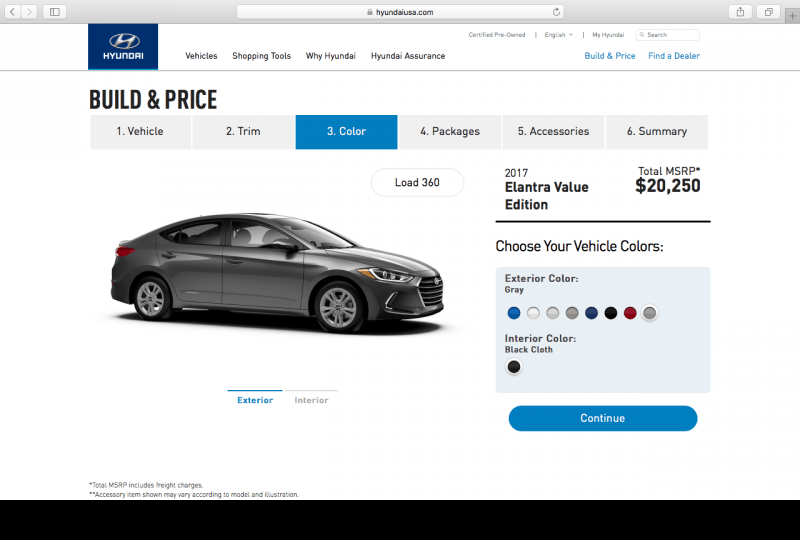
Task: Click the Elantra Value Edition title
Action: [546, 196]
